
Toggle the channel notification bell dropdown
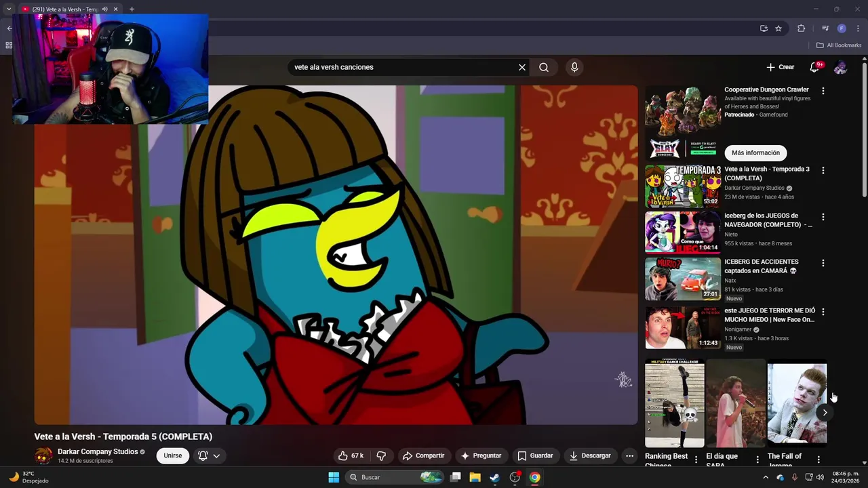point(209,455)
